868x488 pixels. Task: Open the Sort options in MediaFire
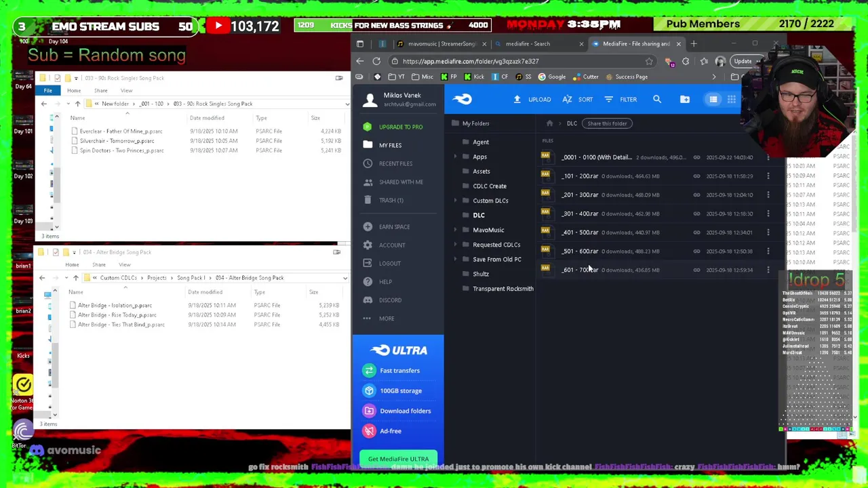coord(578,100)
